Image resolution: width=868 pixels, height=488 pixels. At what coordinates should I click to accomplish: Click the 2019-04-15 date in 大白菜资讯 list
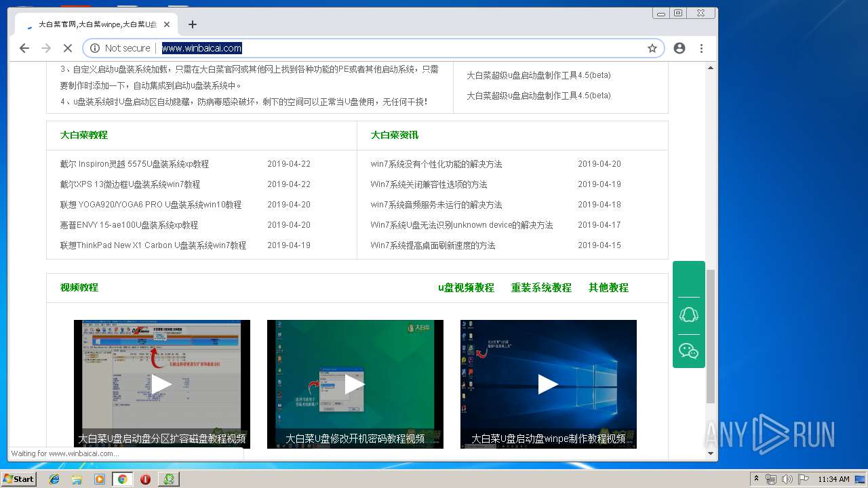coord(599,245)
